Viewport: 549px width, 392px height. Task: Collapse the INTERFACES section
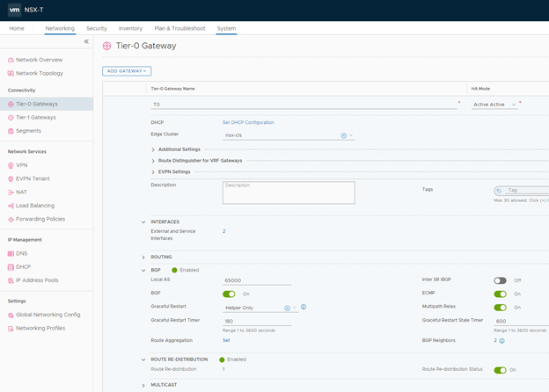(143, 222)
